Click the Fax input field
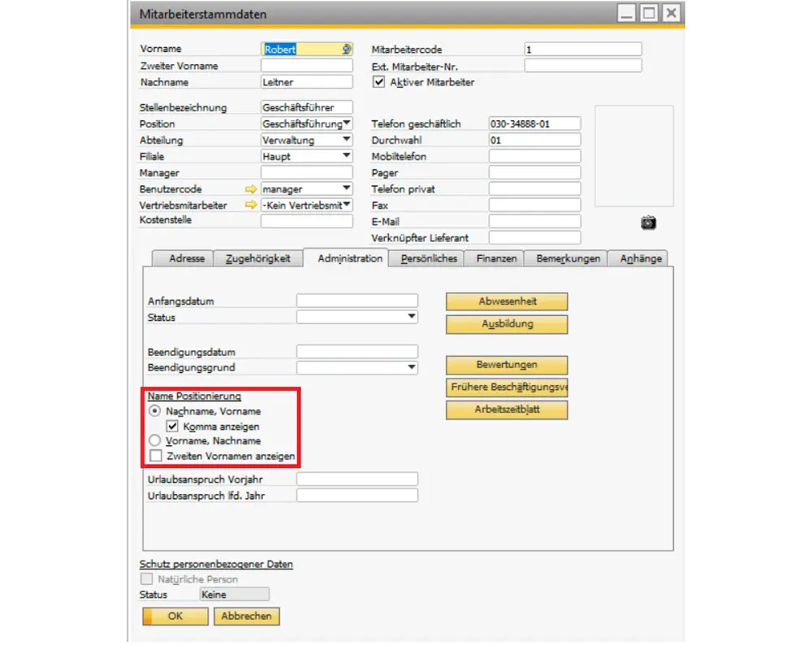The height and width of the screenshot is (645, 812). 535,206
